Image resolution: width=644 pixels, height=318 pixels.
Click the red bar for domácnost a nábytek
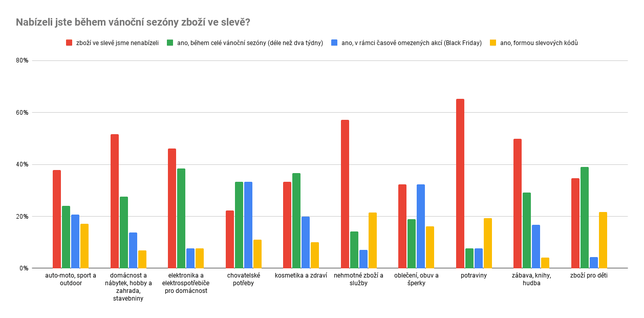click(115, 201)
